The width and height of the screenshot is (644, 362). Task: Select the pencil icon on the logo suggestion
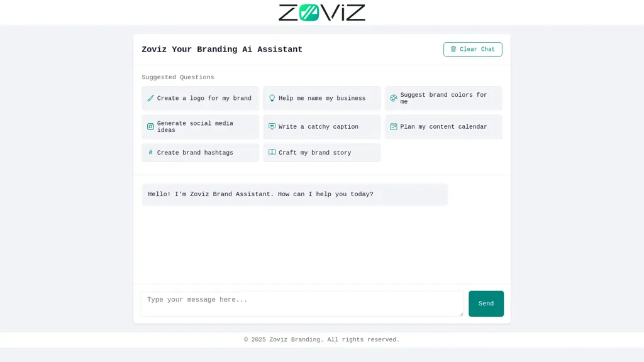(150, 98)
